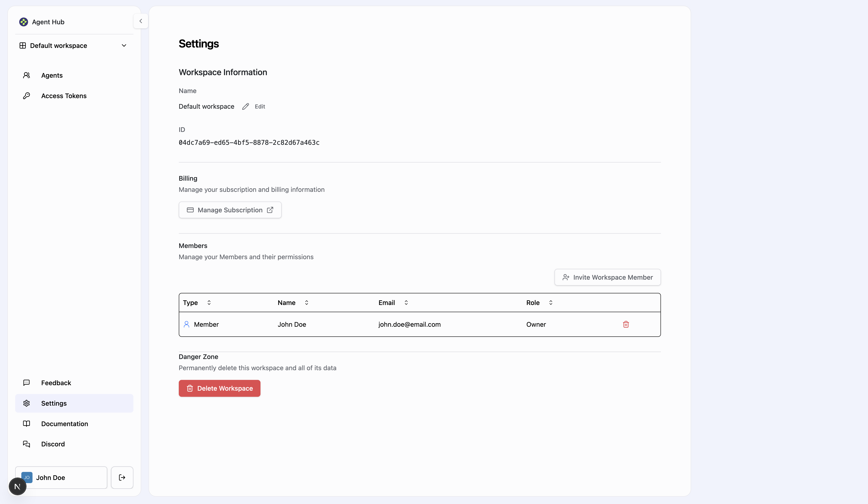868x504 pixels.
Task: Open the Discord link
Action: (53, 444)
